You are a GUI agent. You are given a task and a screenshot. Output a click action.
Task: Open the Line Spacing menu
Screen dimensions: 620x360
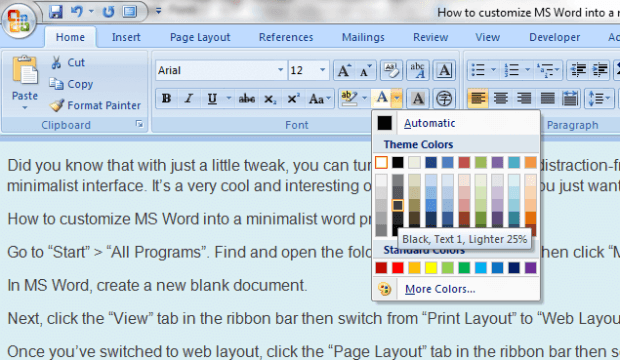click(x=599, y=98)
